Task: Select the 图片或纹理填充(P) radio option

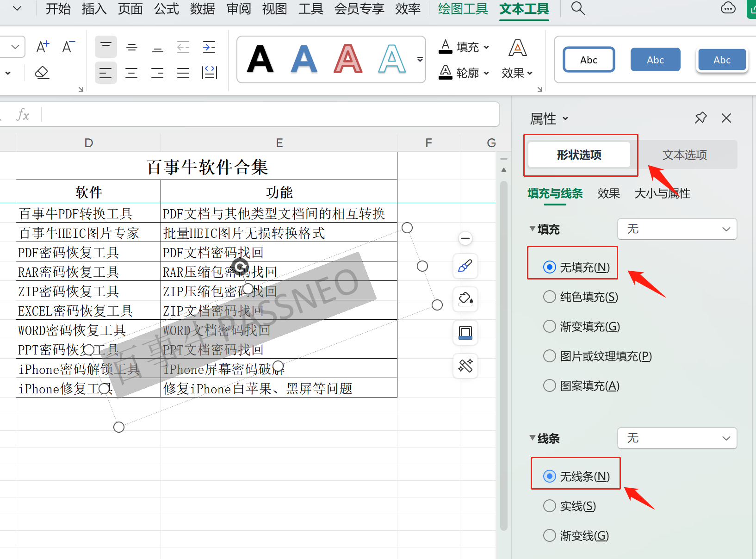Action: coord(597,356)
